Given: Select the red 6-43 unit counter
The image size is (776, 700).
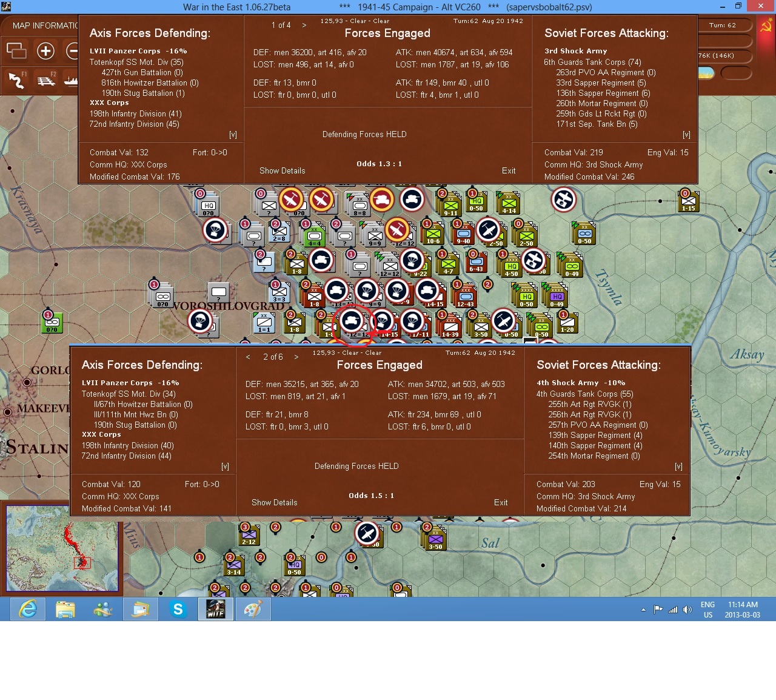Looking at the screenshot, I should (x=476, y=262).
